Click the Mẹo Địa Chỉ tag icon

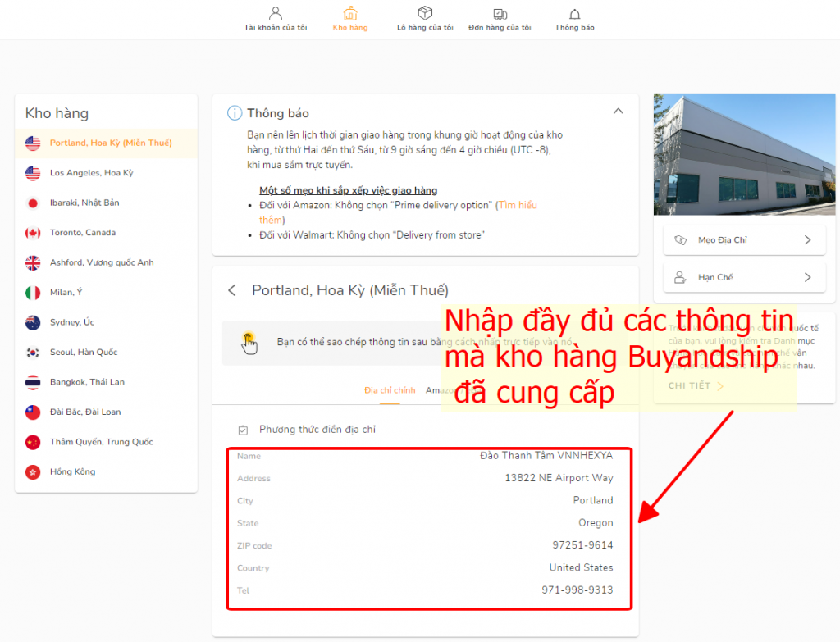pos(680,240)
